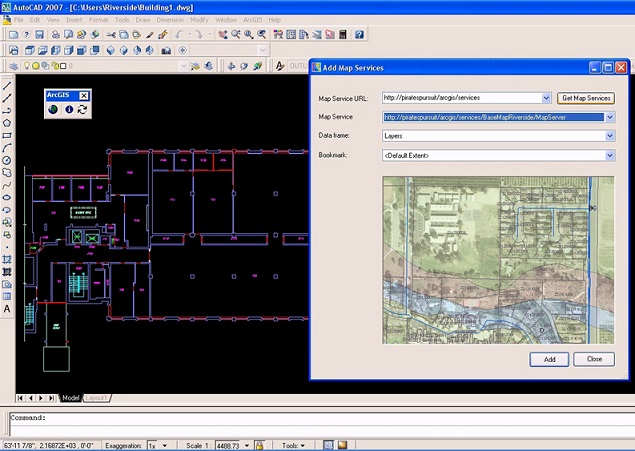Screen dimensions: 635x451
Task: Click the Map Service URL text field
Action: [462, 98]
